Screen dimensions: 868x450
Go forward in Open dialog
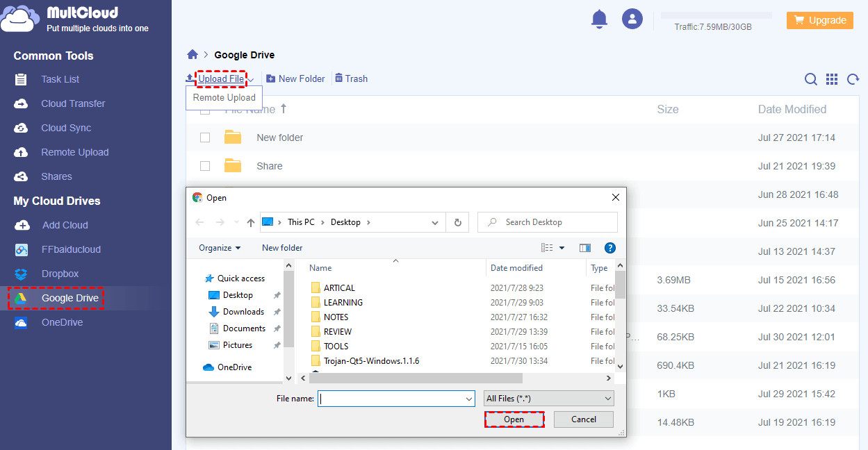220,222
